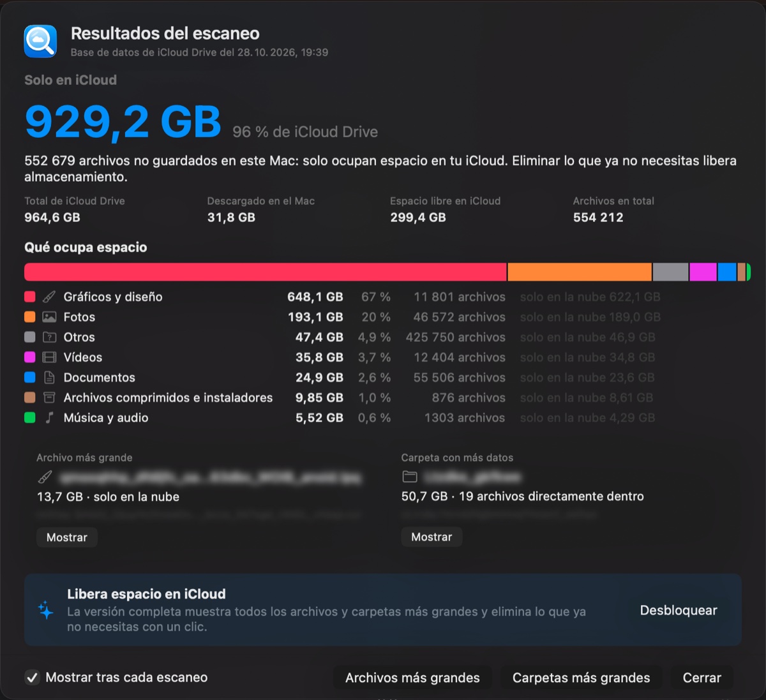
Task: Click the orange Fotos color swatch
Action: tap(30, 317)
